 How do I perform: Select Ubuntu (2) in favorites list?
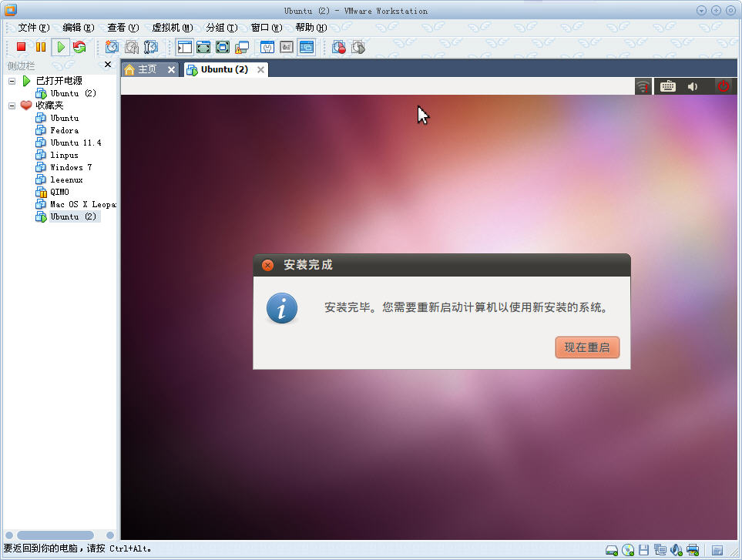click(73, 216)
